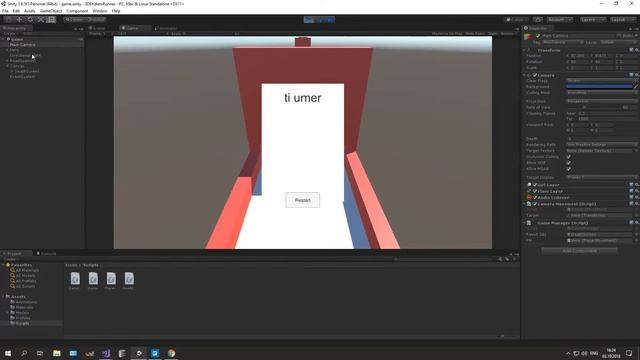Toggle Camera Movement script checkbox
This screenshot has height=360, width=640.
tap(535, 204)
